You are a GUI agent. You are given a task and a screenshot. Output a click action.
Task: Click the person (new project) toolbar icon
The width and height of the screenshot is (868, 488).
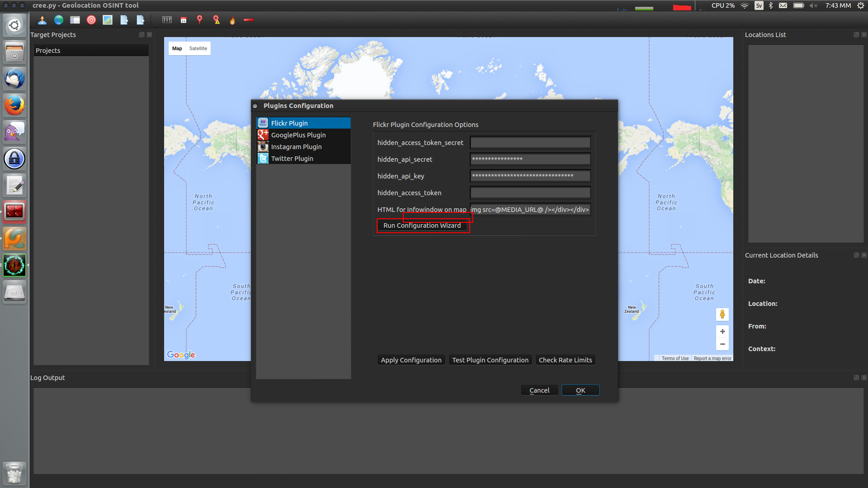(42, 20)
